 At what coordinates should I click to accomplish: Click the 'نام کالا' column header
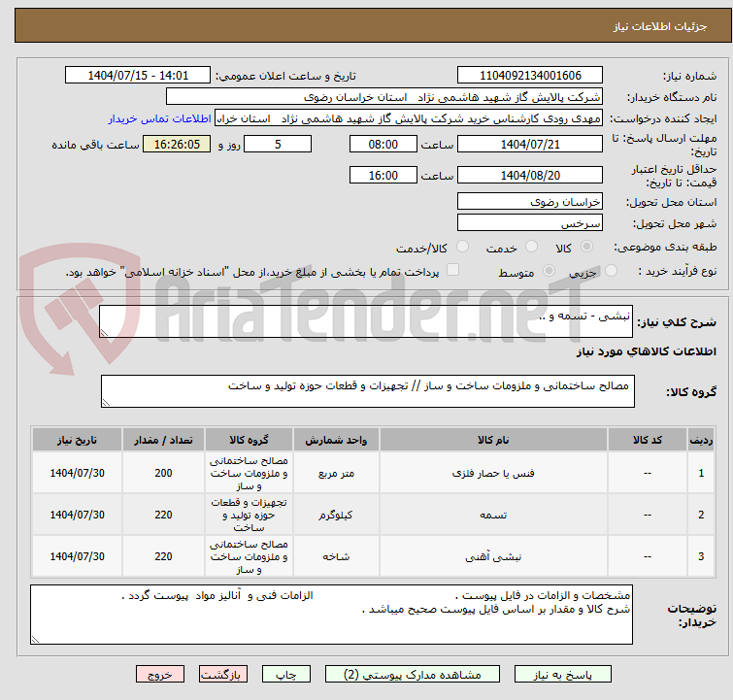pos(493,440)
